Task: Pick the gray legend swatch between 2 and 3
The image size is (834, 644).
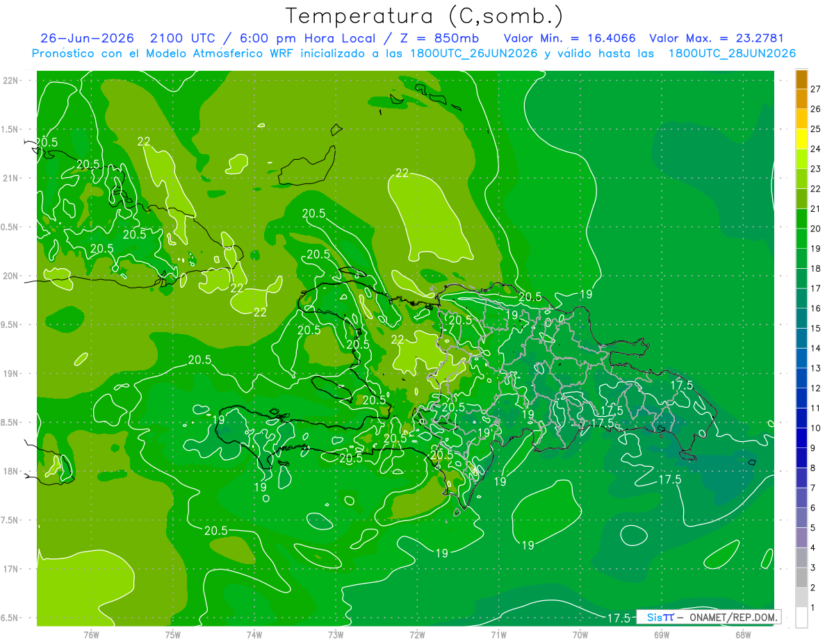Action: tap(801, 577)
